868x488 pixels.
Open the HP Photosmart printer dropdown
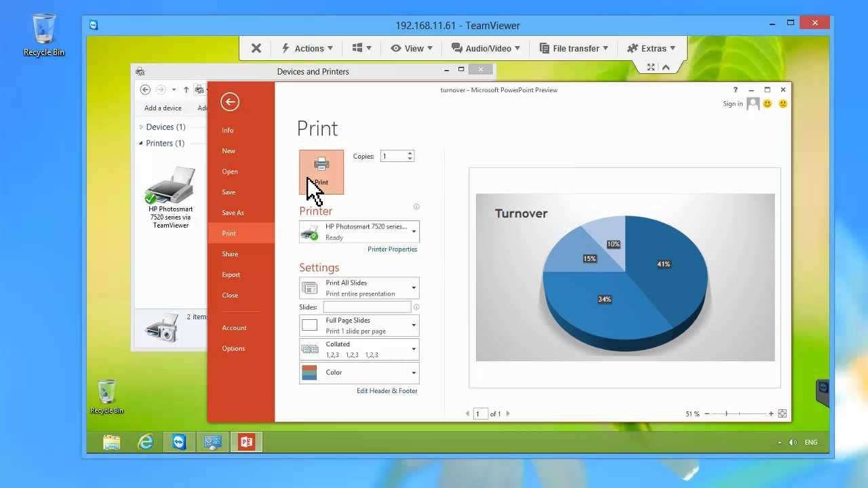click(x=359, y=232)
